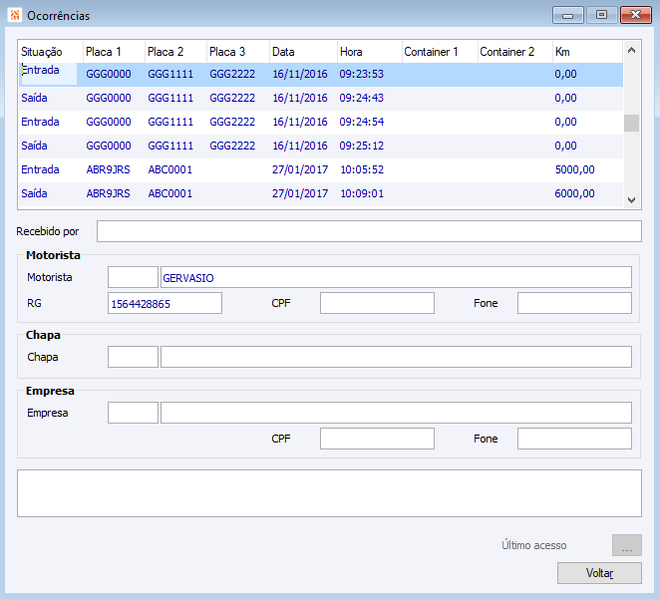The image size is (660, 599).
Task: Click the Motorista name field showing GERVASIO
Action: [396, 277]
